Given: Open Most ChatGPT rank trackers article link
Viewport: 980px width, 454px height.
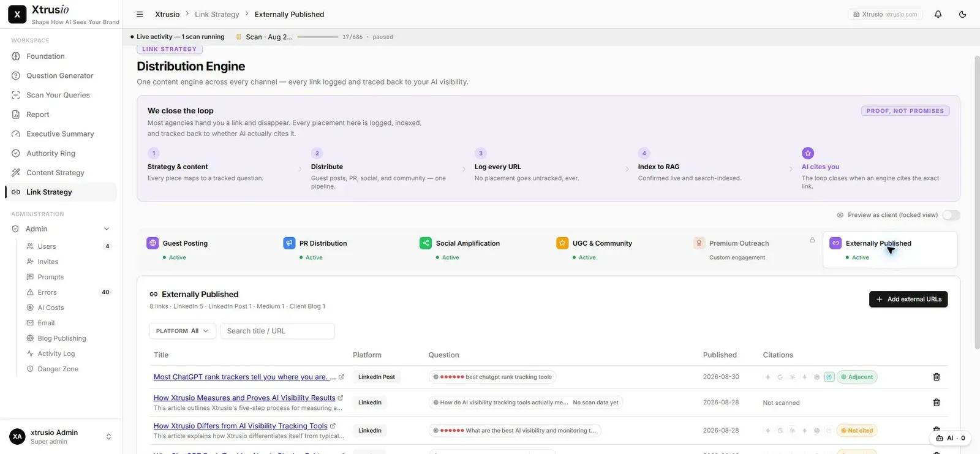Looking at the screenshot, I should click(x=244, y=377).
